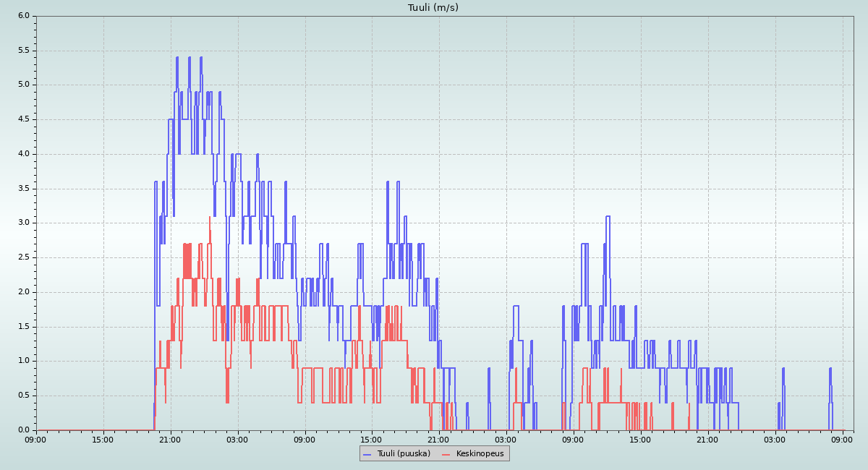Select the 5.0 value on the vertical axis
The width and height of the screenshot is (868, 470).
[23, 85]
